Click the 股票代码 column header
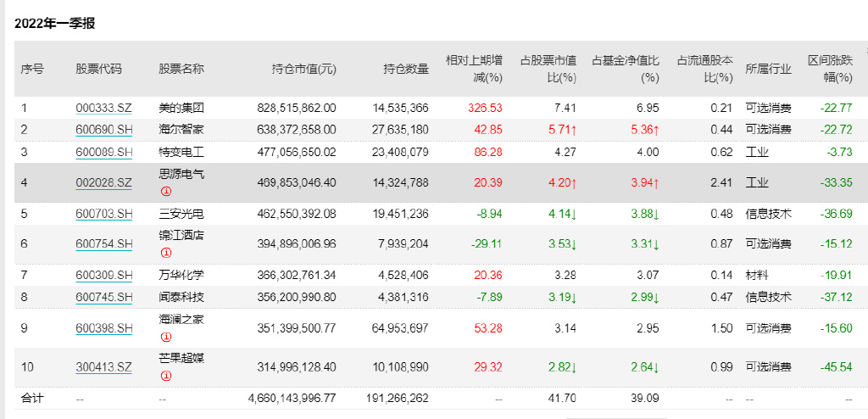 point(98,70)
